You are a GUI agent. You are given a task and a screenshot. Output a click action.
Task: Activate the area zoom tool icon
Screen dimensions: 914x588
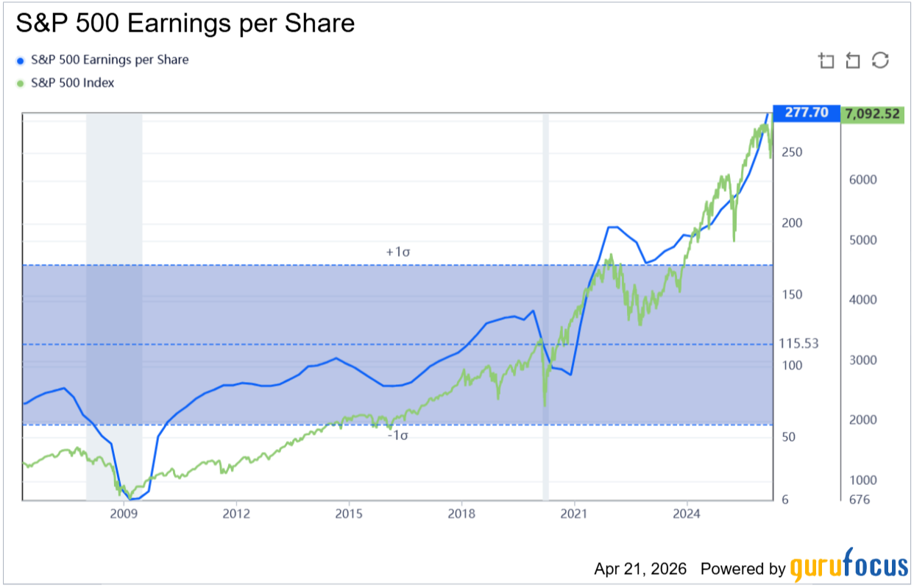(x=826, y=61)
